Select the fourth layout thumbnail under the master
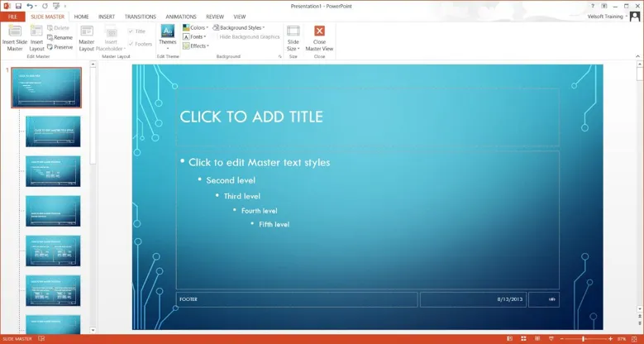644x344 pixels. [x=53, y=251]
